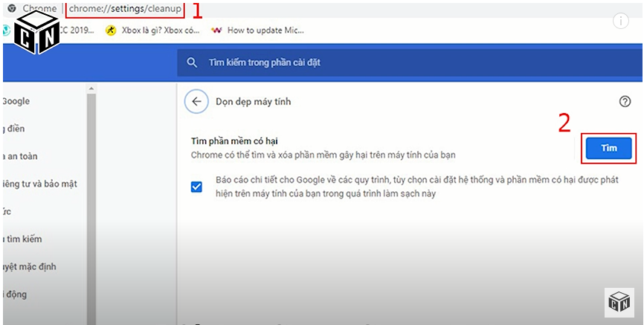Uncheck the report details to Google checkbox
644x325 pixels.
pos(197,187)
